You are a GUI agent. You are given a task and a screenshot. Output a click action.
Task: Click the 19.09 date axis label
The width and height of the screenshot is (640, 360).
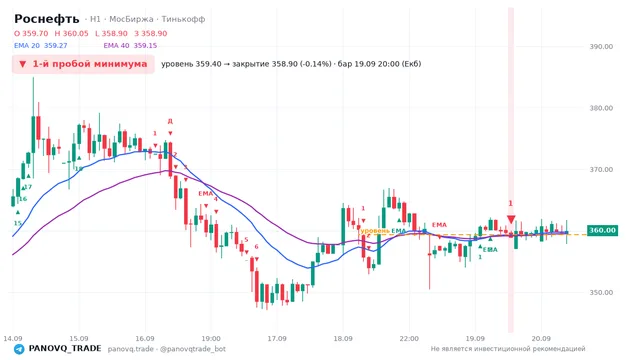(x=475, y=339)
